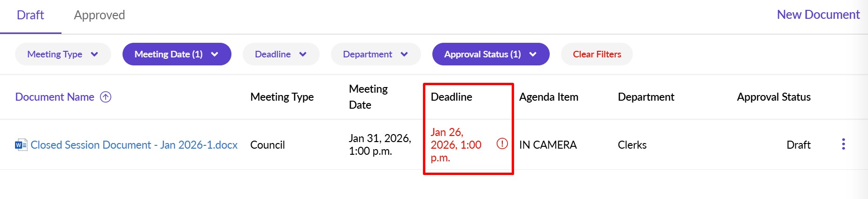The height and width of the screenshot is (199, 868).
Task: Expand the Meeting Type filter dropdown
Action: pyautogui.click(x=63, y=54)
